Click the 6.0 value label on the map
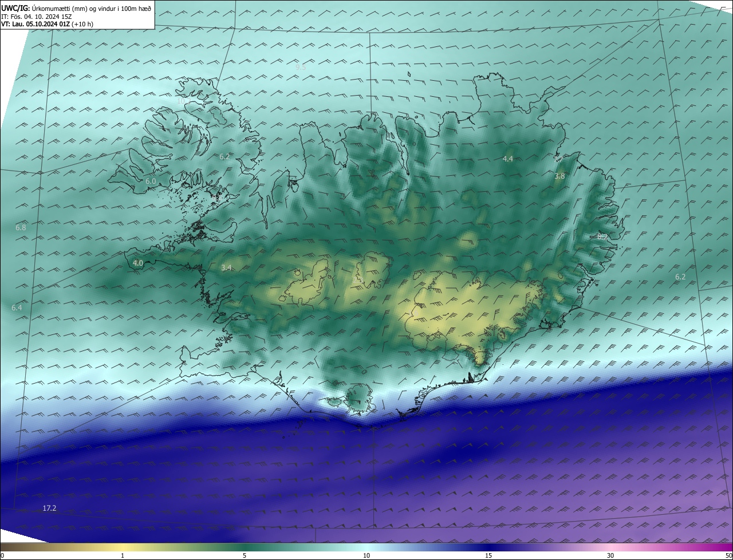 tap(151, 181)
